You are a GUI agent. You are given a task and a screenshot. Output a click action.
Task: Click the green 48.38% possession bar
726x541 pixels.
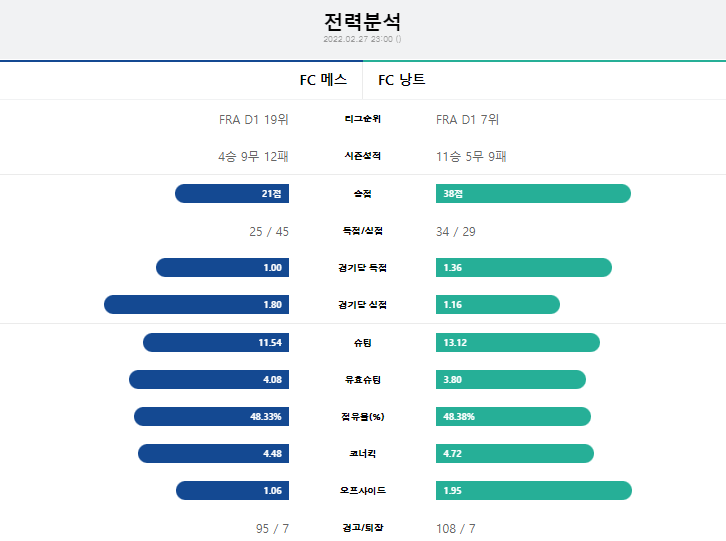513,416
